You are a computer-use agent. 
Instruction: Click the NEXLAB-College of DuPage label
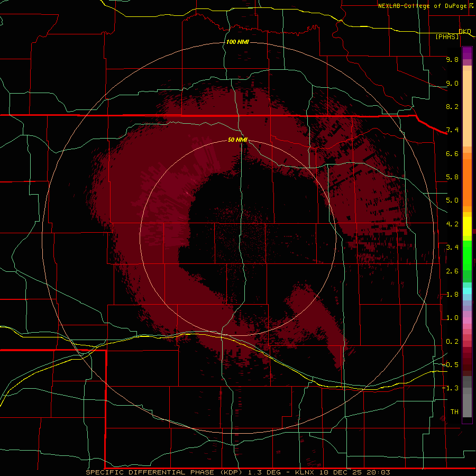(x=422, y=6)
